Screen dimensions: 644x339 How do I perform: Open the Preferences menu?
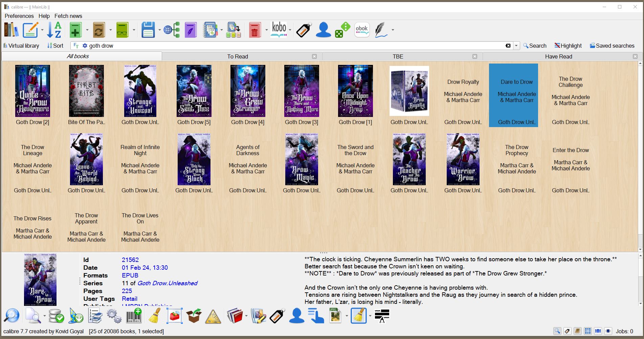19,16
